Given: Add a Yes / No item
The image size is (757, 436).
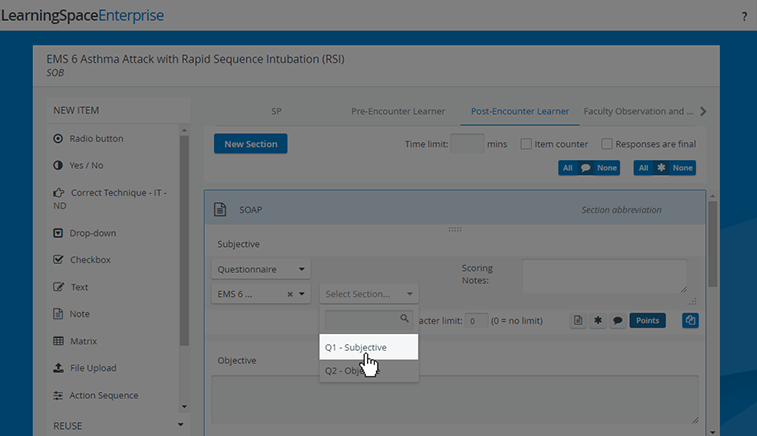Looking at the screenshot, I should (78, 165).
